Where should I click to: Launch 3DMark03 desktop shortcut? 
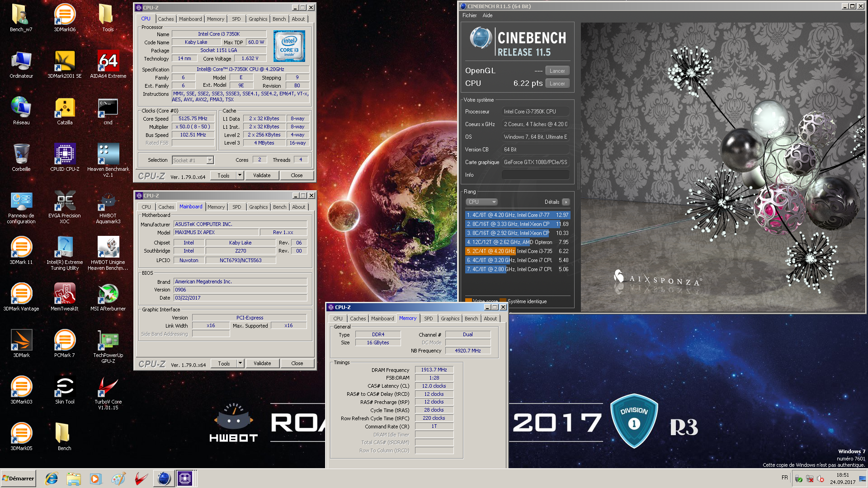pos(21,390)
